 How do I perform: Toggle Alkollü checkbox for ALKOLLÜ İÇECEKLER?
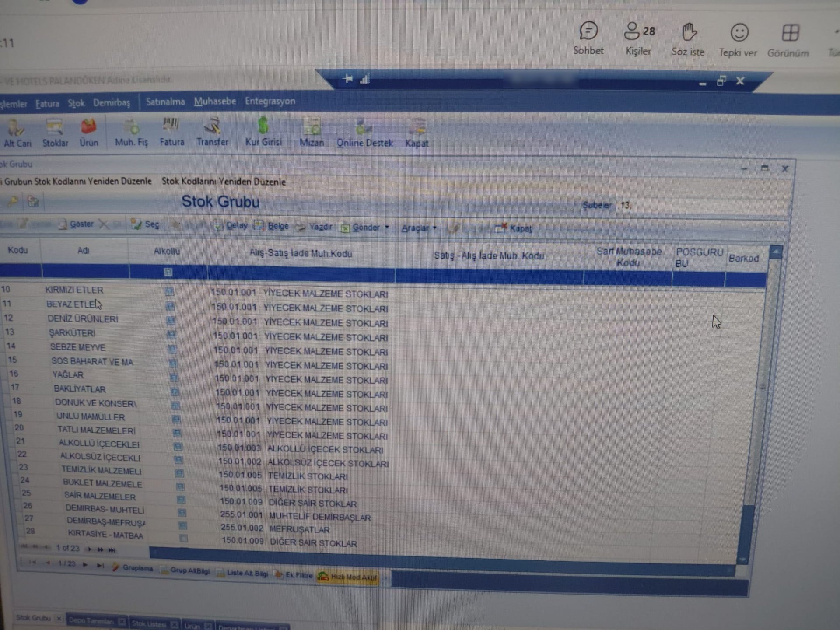tap(178, 447)
